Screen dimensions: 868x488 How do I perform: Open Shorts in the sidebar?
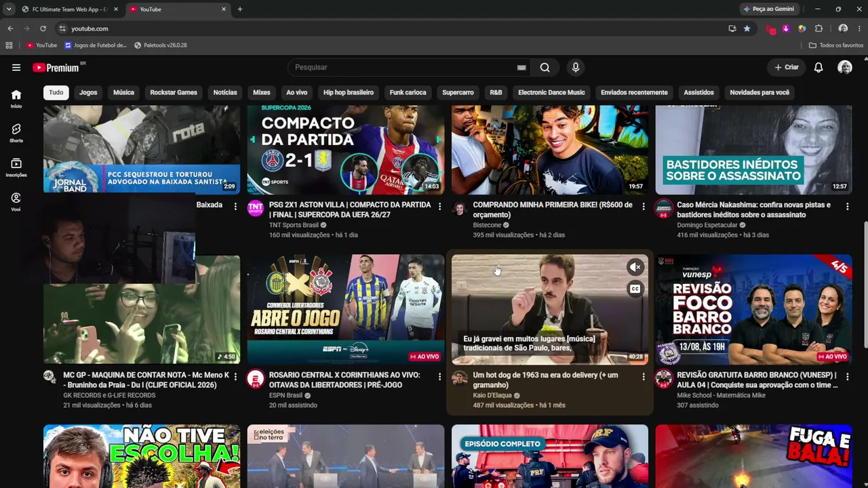pos(16,133)
